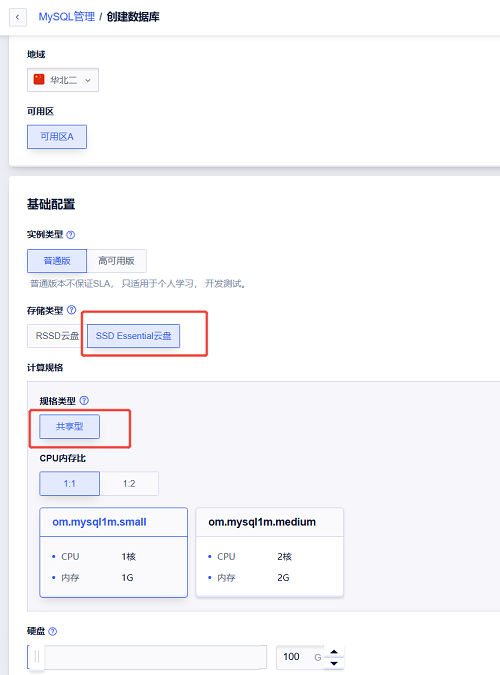The image size is (500, 675).
Task: Click the disk size slider handle
Action: (x=37, y=656)
